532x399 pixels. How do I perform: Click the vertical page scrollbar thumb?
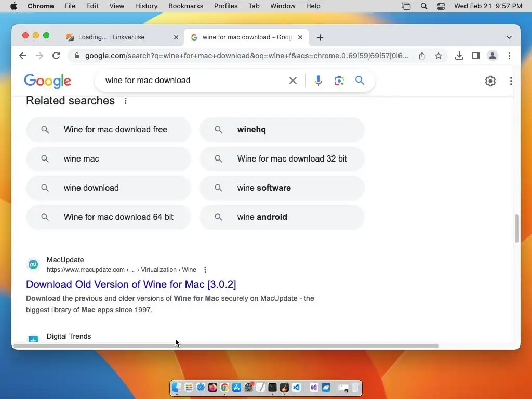click(516, 228)
